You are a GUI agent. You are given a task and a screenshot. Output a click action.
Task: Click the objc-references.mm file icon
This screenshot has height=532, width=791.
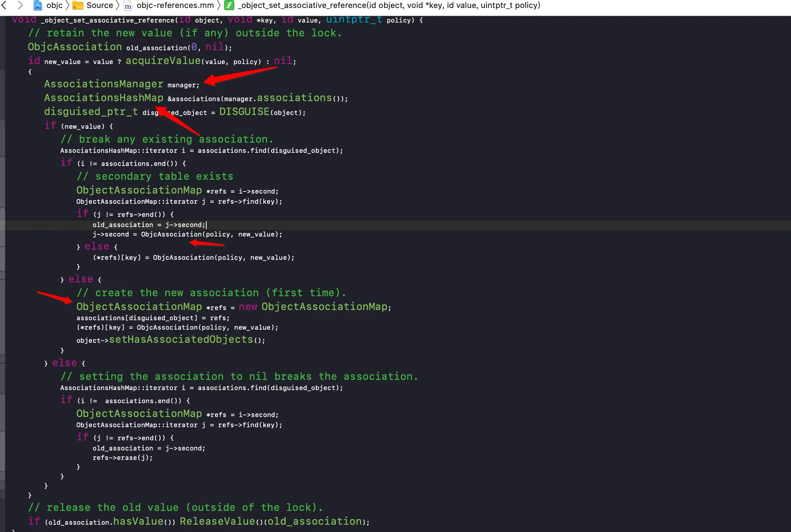[128, 5]
